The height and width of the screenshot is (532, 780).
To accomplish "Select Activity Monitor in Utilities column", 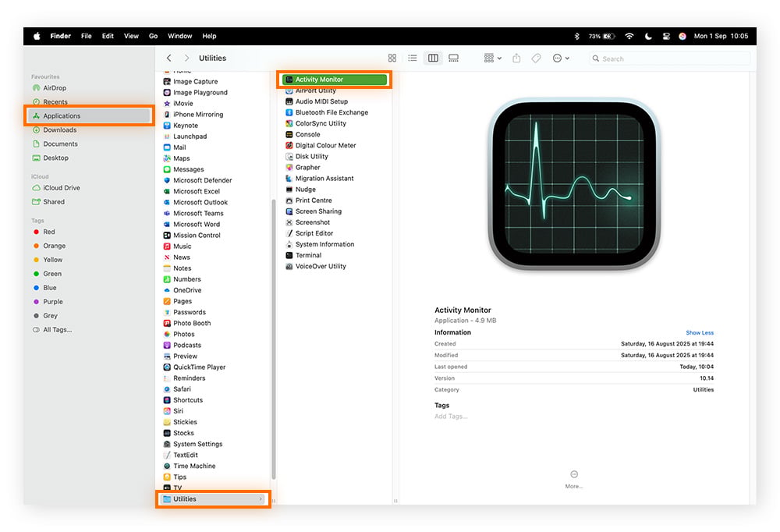I will (x=335, y=80).
